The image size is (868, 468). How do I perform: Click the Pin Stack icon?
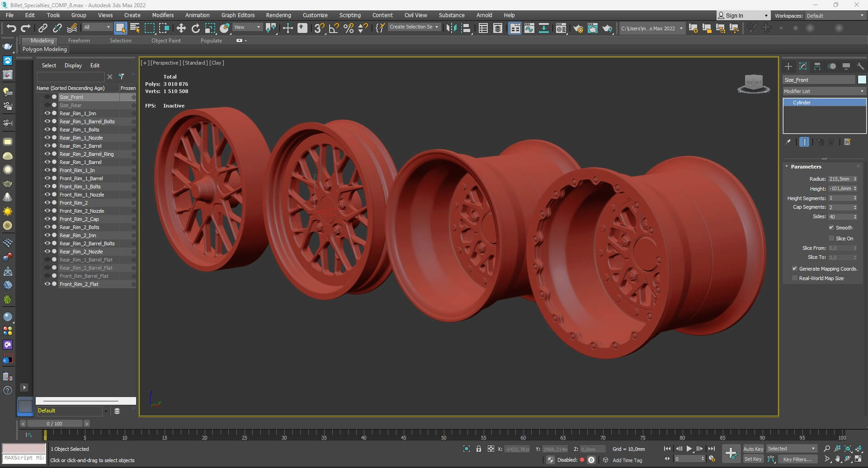[x=788, y=142]
